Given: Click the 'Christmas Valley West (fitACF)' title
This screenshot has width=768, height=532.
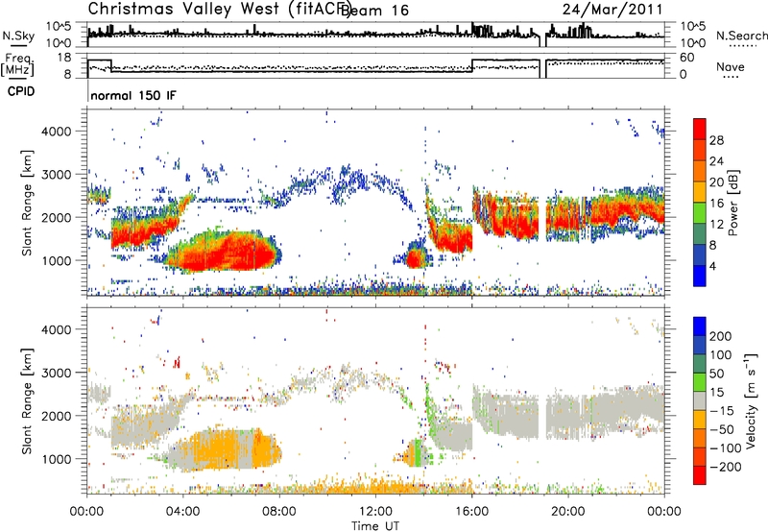Looking at the screenshot, I should (x=218, y=10).
